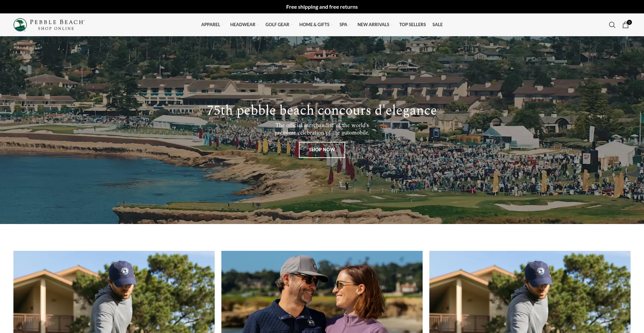Click the 75th Pebble Beach Concours d'Elegance heading
Viewport: 644px width, 333px height.
[322, 110]
